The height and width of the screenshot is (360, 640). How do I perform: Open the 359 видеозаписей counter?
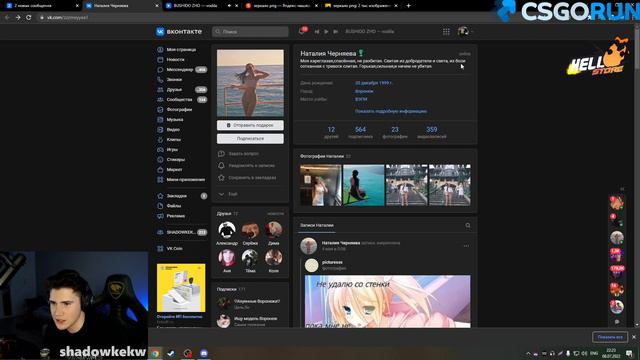[x=432, y=133]
